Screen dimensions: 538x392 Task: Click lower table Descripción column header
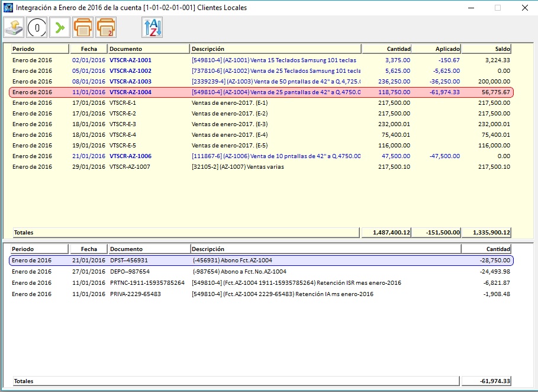[326, 249]
